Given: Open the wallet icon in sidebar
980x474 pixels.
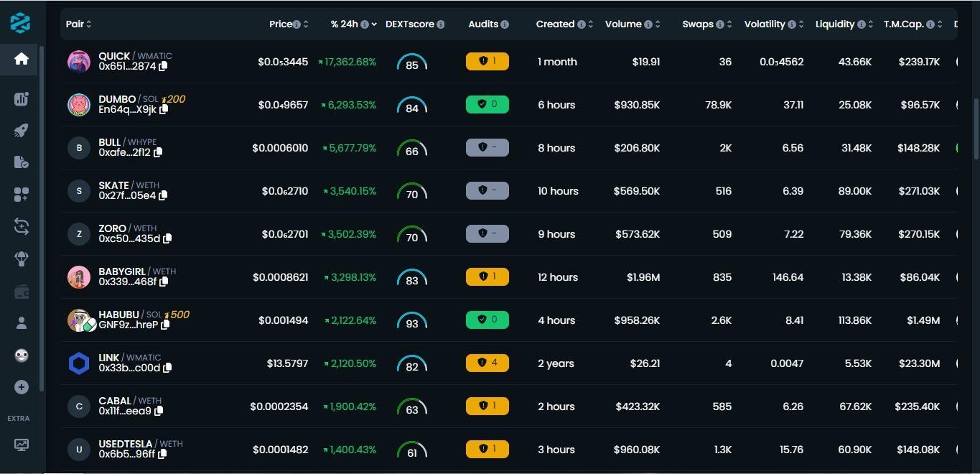Looking at the screenshot, I should 21,291.
